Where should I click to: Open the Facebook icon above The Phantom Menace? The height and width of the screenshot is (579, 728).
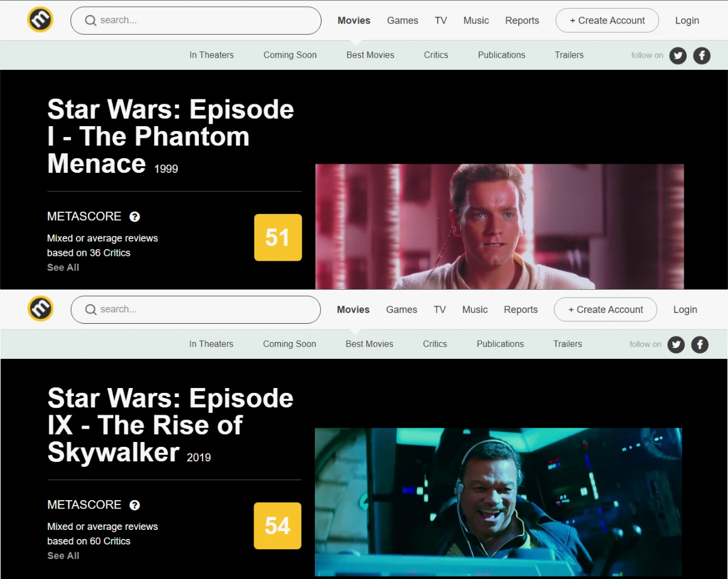tap(702, 56)
